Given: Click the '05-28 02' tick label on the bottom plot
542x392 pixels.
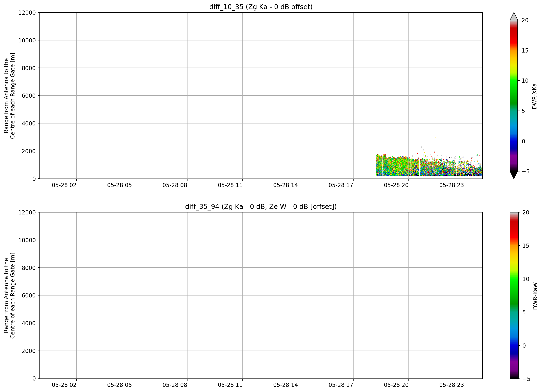Looking at the screenshot, I should [64, 385].
